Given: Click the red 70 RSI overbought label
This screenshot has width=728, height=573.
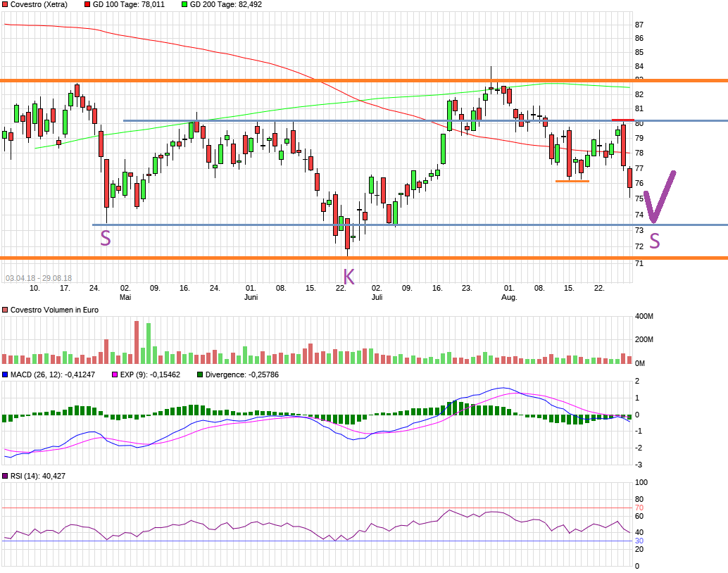Looking at the screenshot, I should click(639, 508).
